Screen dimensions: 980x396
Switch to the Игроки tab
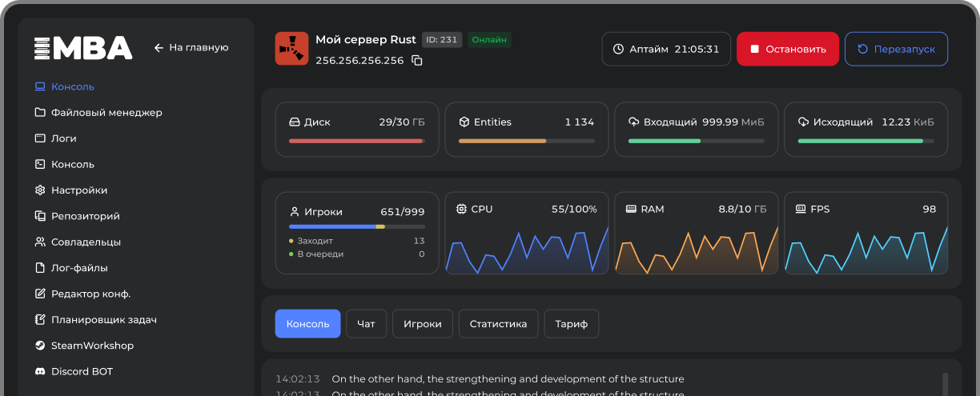(x=422, y=324)
